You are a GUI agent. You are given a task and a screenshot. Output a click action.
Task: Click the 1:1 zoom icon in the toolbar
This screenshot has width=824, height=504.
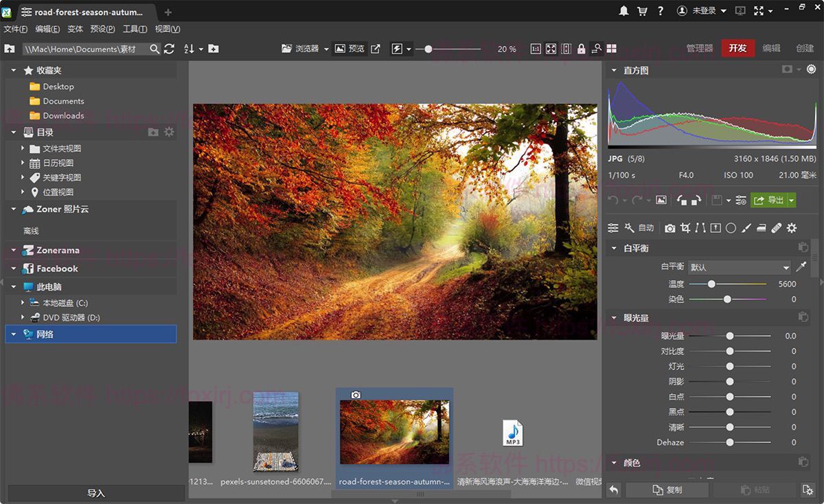[536, 48]
